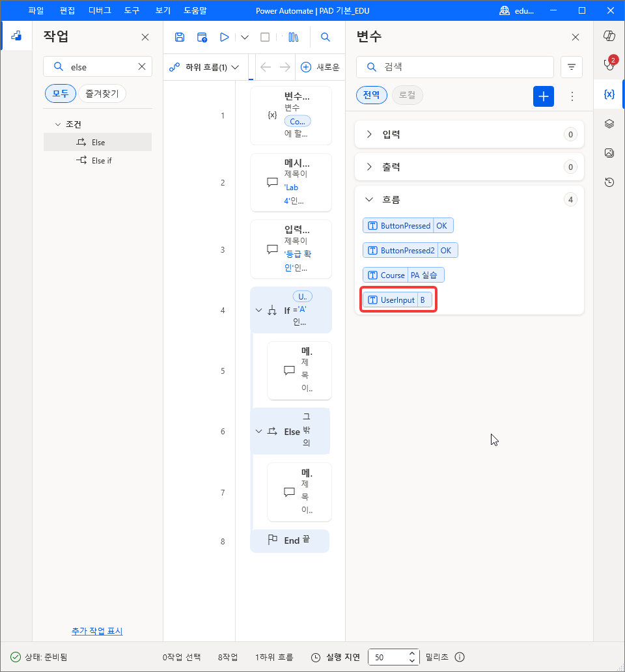Viewport: 625px width, 672px height.
Task: Close the 변수 variables panel
Action: click(576, 37)
